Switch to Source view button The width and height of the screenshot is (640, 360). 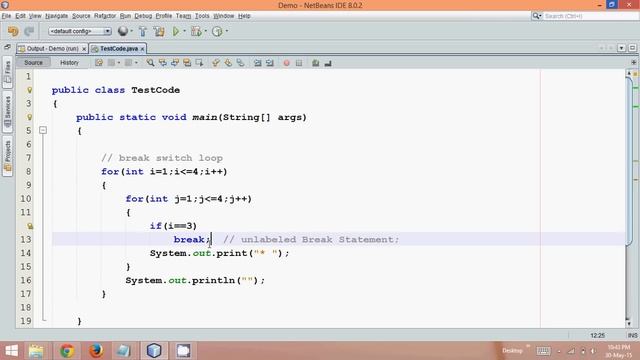coord(33,63)
